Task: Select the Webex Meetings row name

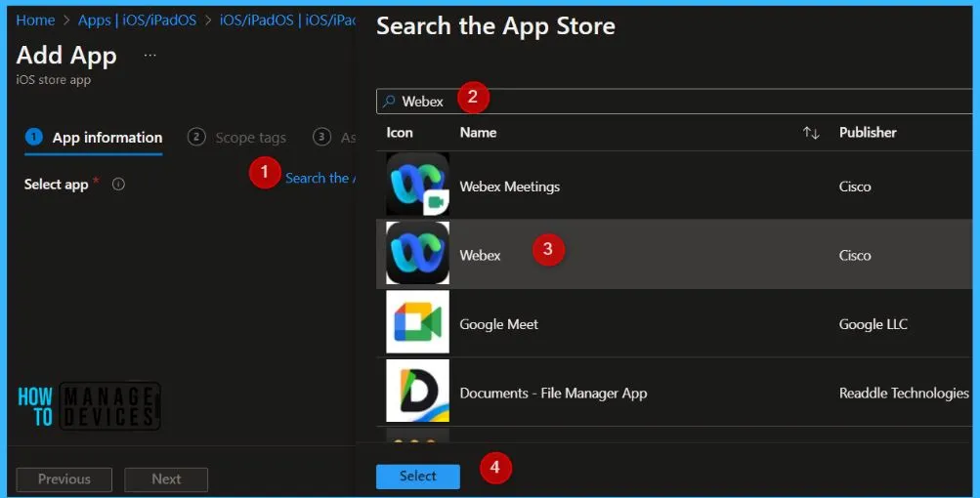Action: [509, 187]
